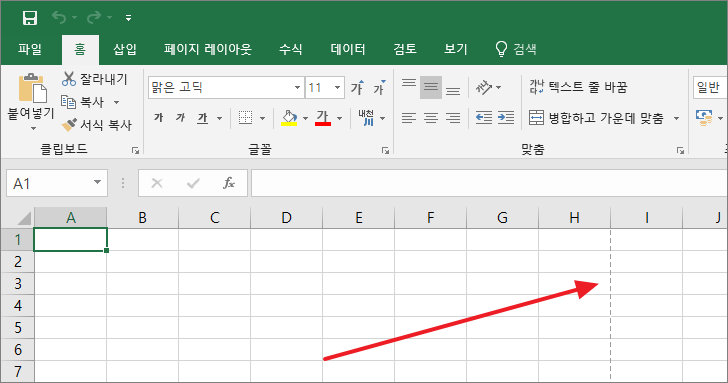
Task: Click the increase indent icon
Action: pyautogui.click(x=506, y=118)
